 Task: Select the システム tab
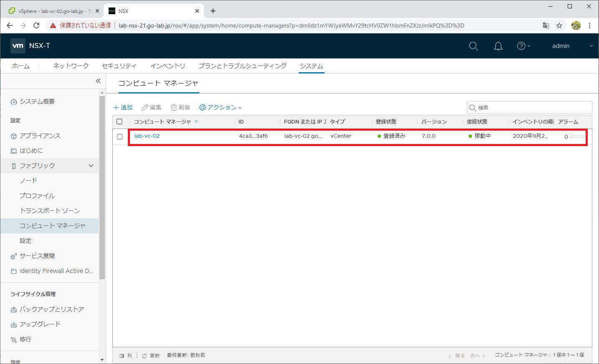(x=311, y=66)
